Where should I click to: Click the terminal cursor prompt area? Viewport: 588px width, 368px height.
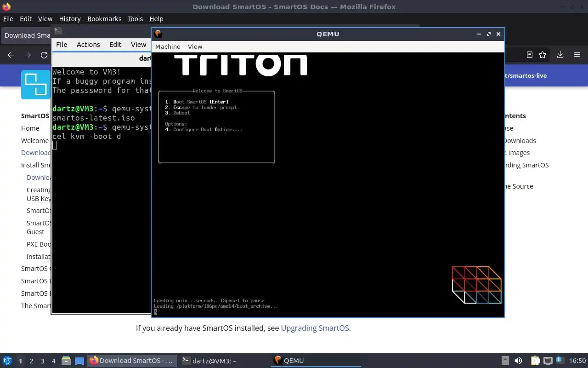55,146
